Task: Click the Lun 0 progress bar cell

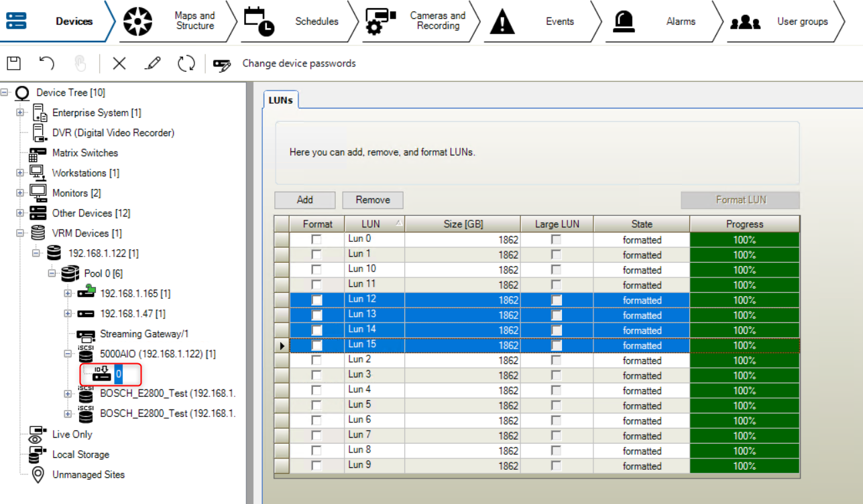Action: click(x=744, y=240)
